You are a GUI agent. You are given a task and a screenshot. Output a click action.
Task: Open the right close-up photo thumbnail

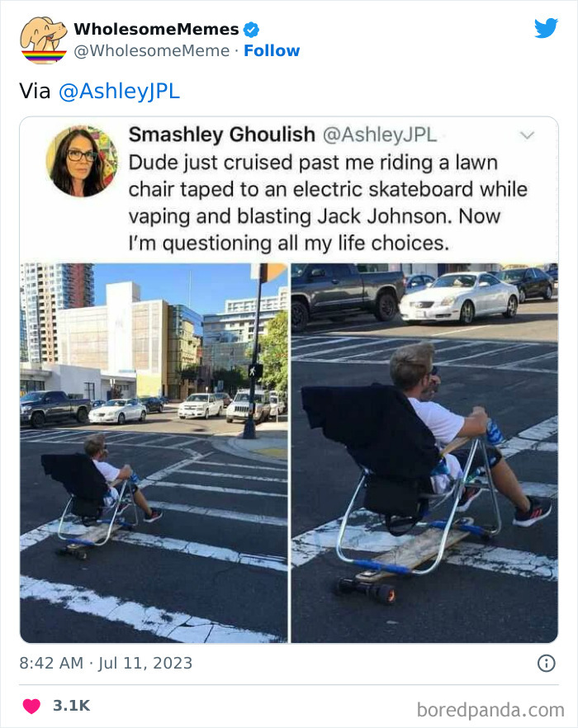424,452
